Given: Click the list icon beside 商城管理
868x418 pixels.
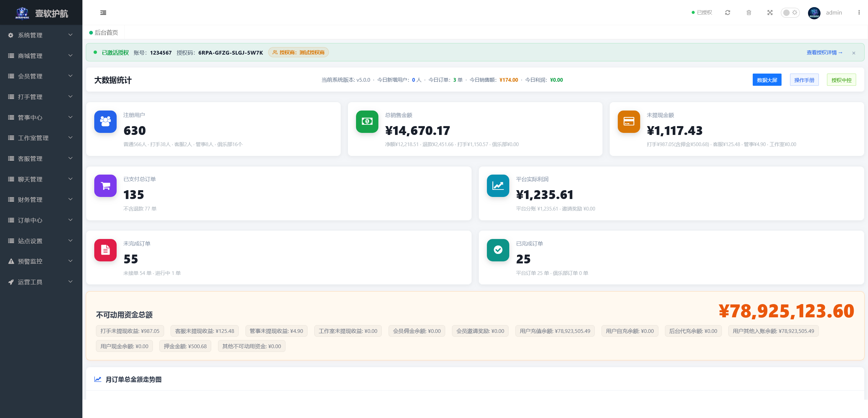Looking at the screenshot, I should pyautogui.click(x=11, y=56).
